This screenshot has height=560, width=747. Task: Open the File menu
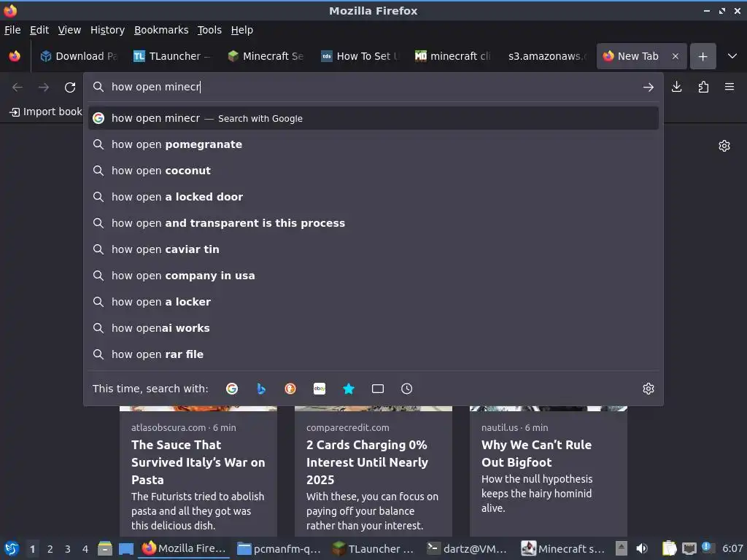[12, 30]
